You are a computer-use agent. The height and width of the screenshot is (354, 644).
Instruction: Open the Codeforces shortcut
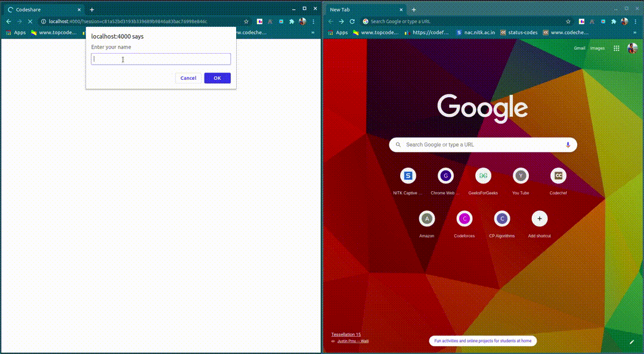464,224
